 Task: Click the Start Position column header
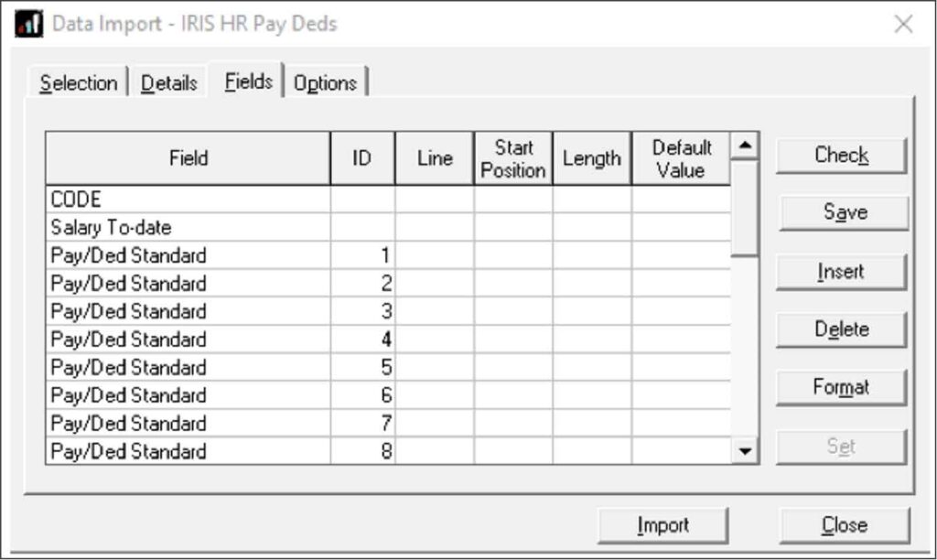pyautogui.click(x=512, y=157)
